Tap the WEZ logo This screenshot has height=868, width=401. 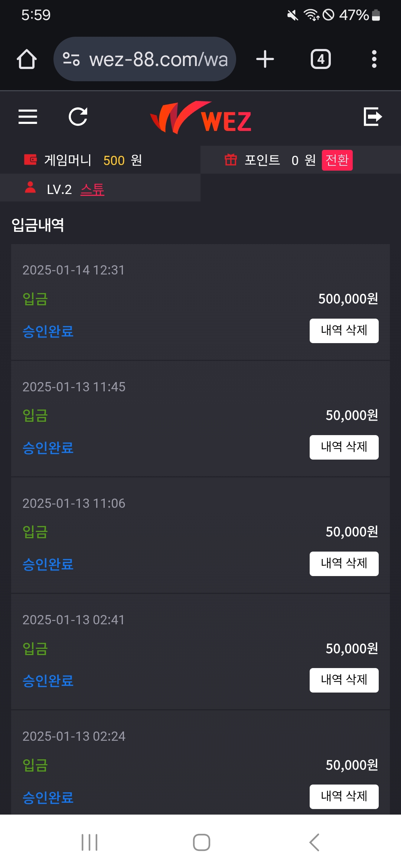point(200,118)
